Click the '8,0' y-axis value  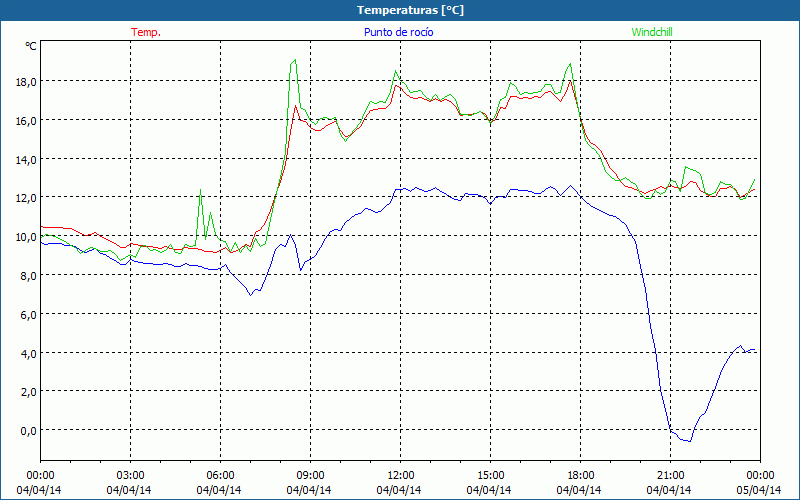(x=27, y=276)
